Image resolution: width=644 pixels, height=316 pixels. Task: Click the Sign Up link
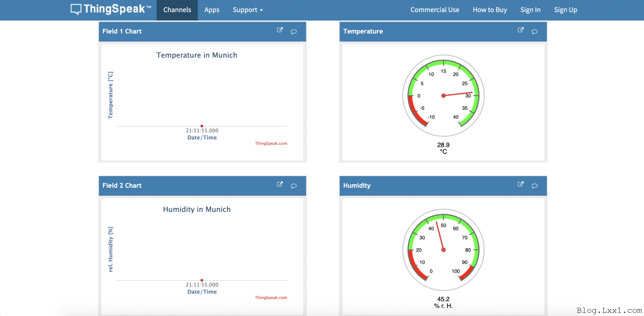pos(566,10)
